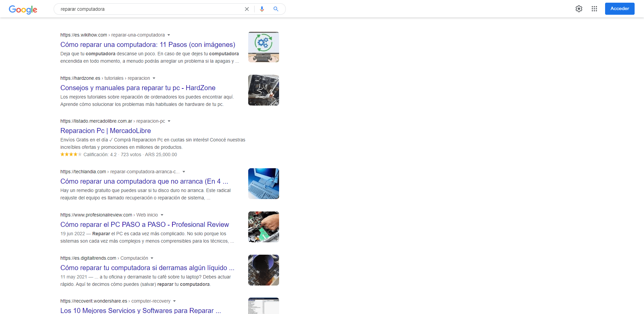644x314 pixels.
Task: Expand the hardzone.es result dropdown arrow
Action: [x=154, y=78]
